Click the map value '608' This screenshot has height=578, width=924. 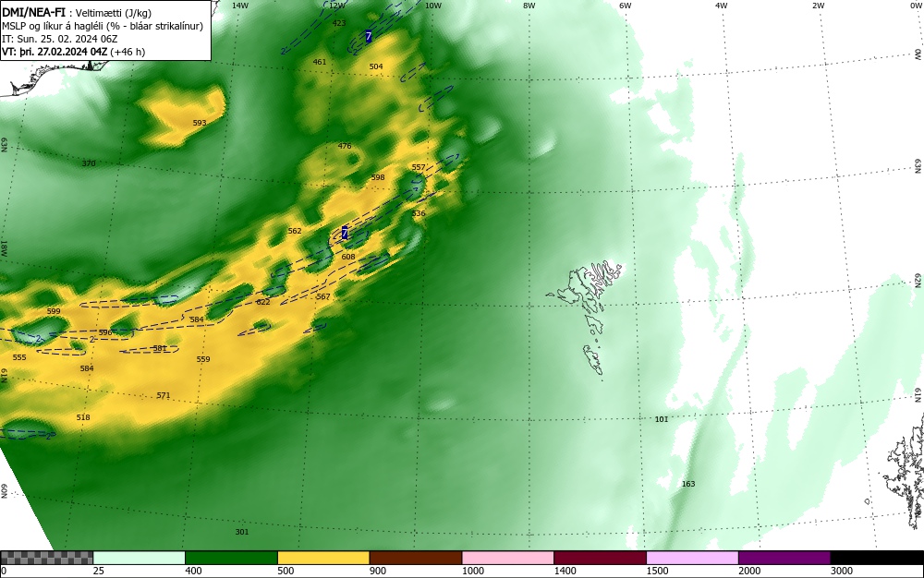[x=348, y=257]
